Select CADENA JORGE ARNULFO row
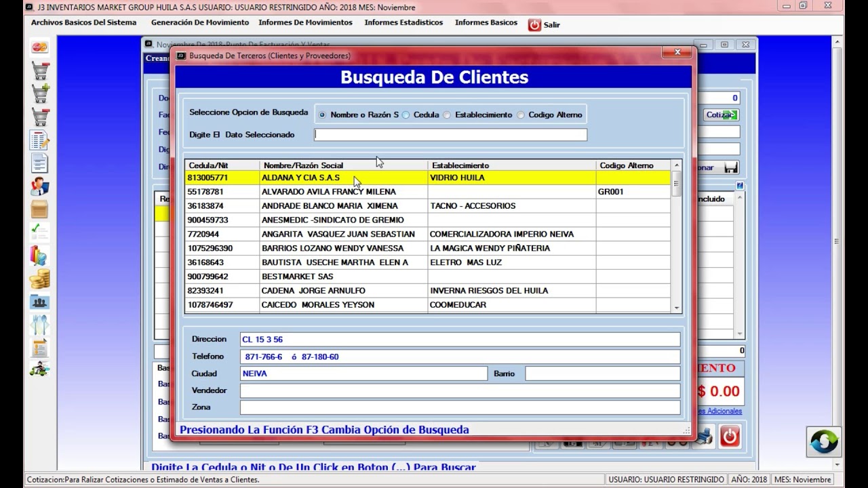This screenshot has height=488, width=868. pyautogui.click(x=428, y=291)
